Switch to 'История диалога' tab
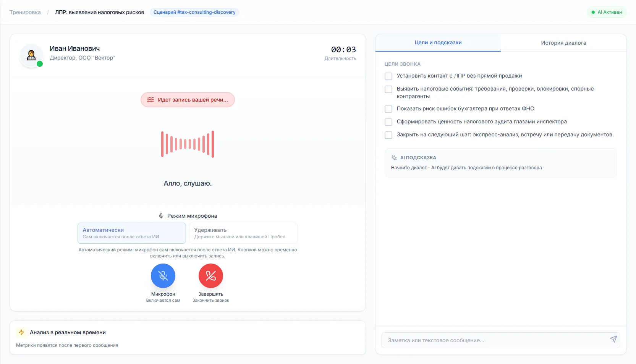636x364 pixels. coord(563,43)
